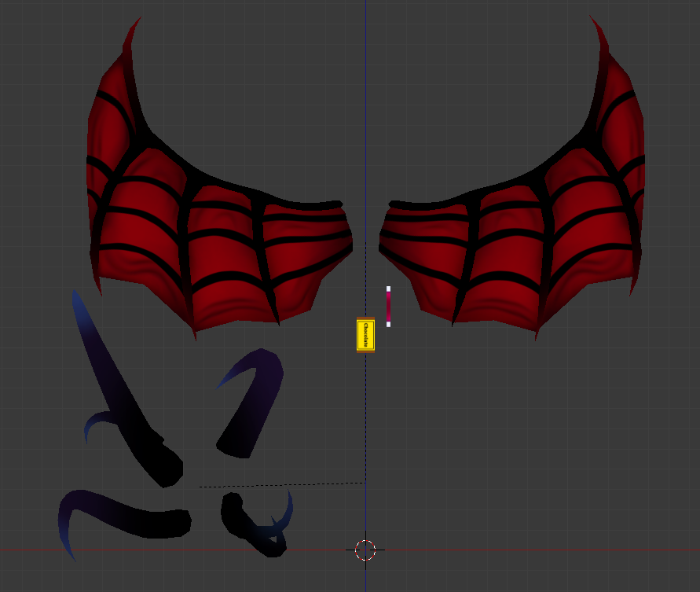
Task: Click the 3D cursor crosshair circle
Action: pyautogui.click(x=365, y=550)
